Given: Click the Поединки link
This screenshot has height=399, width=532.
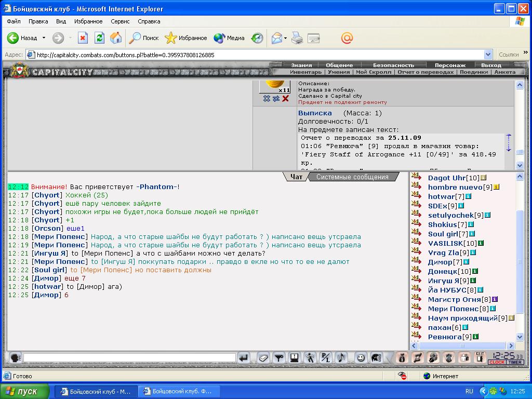Looking at the screenshot, I should coord(474,72).
